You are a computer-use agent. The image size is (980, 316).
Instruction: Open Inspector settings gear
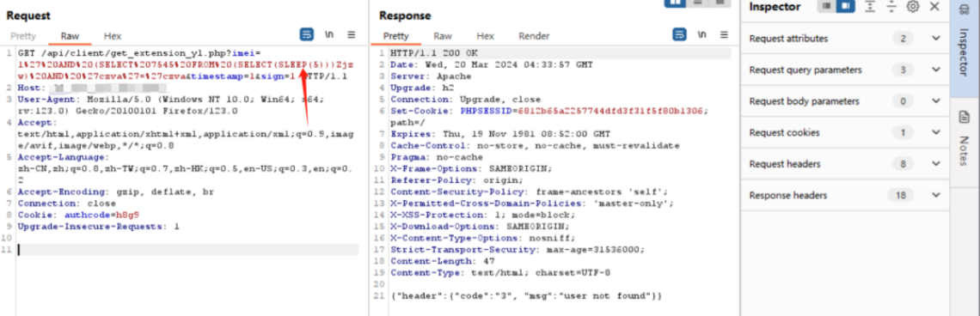[912, 6]
